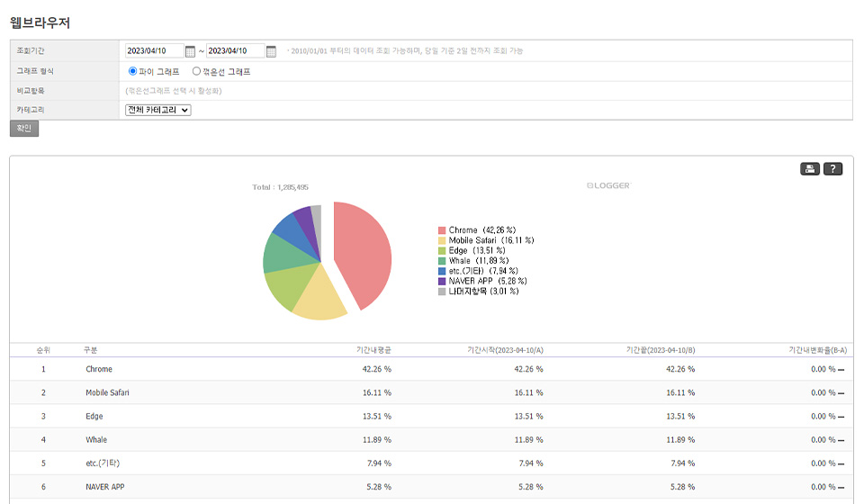Click the blue etc. pie slice

(293, 230)
